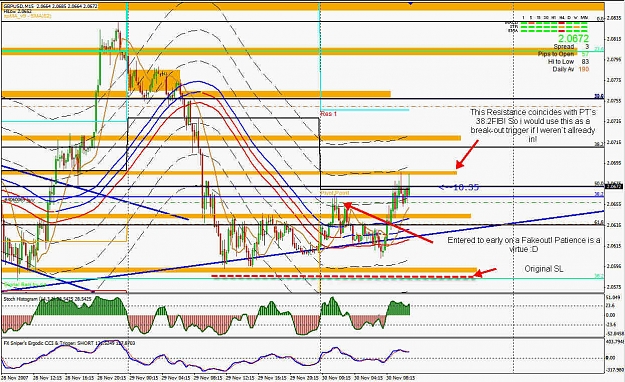Click the 2.0755 price scale value

[x=614, y=101]
